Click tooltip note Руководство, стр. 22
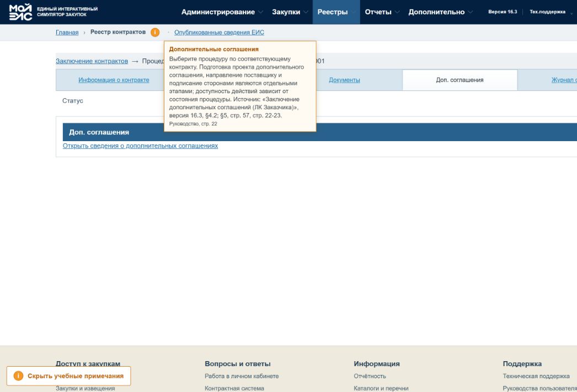This screenshot has height=392, width=577. tap(193, 124)
